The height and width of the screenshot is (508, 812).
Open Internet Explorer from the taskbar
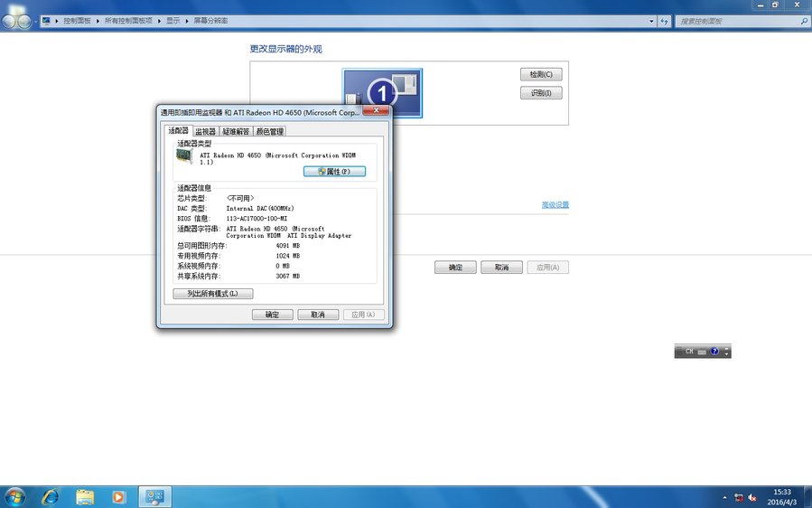coord(51,496)
